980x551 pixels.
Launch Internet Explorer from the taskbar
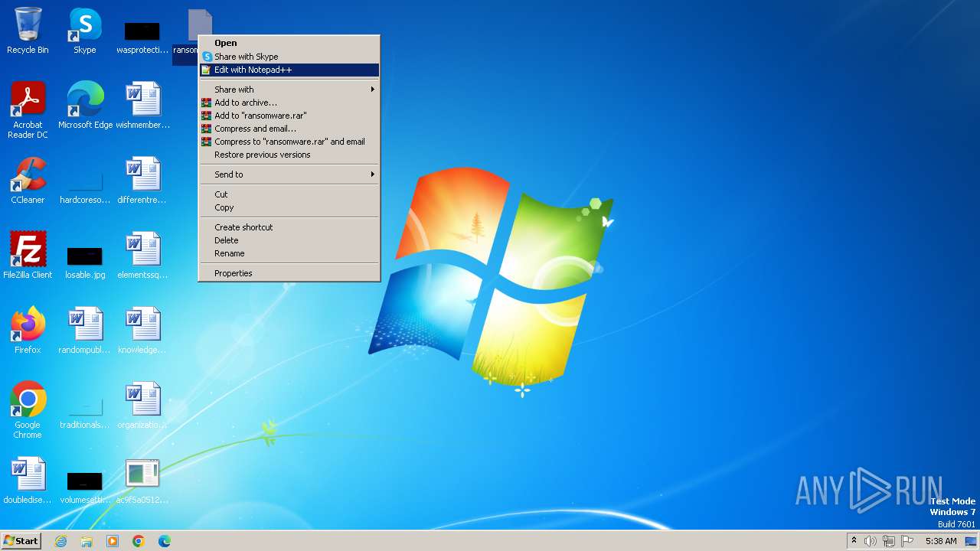coord(60,541)
